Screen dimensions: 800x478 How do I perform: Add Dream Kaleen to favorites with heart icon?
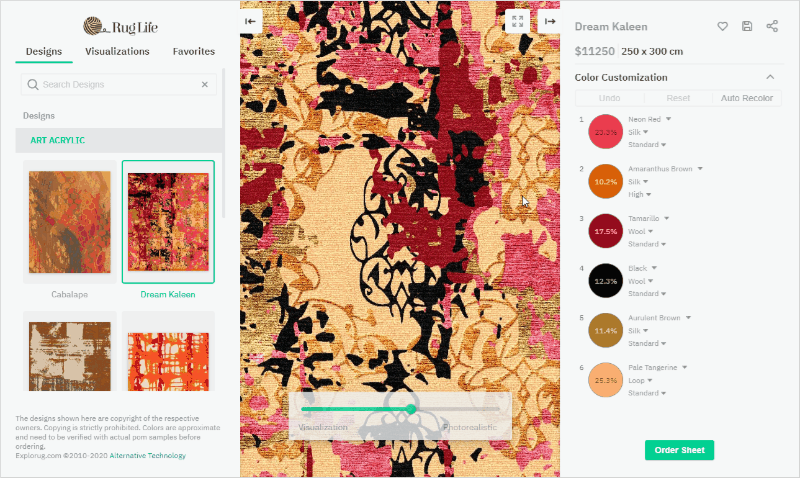[x=722, y=26]
